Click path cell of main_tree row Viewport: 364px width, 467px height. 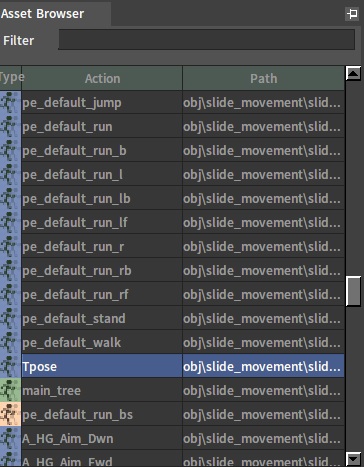click(x=263, y=390)
